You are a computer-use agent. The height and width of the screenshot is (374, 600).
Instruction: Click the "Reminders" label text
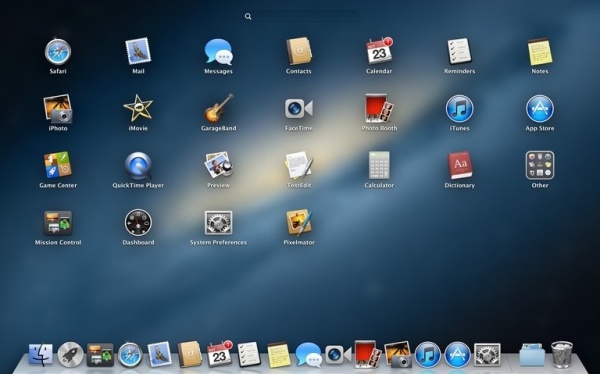tap(460, 71)
